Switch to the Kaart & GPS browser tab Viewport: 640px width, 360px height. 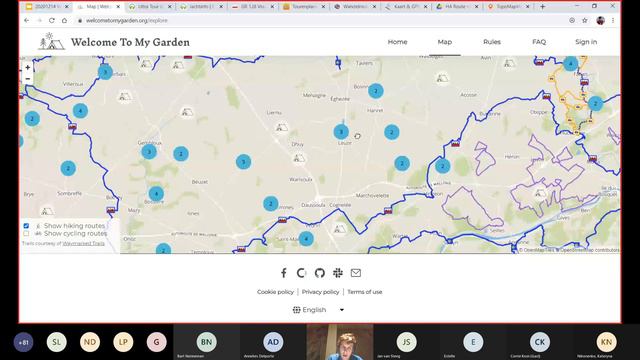coord(406,7)
